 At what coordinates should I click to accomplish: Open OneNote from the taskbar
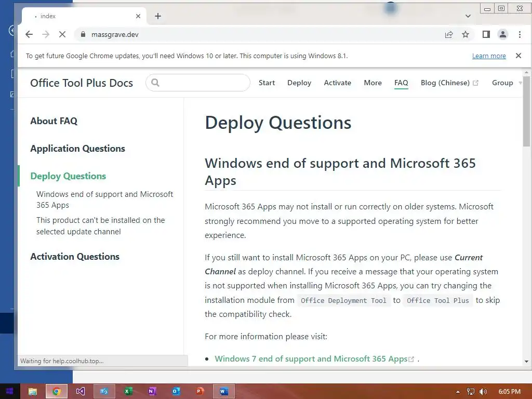coord(152,391)
